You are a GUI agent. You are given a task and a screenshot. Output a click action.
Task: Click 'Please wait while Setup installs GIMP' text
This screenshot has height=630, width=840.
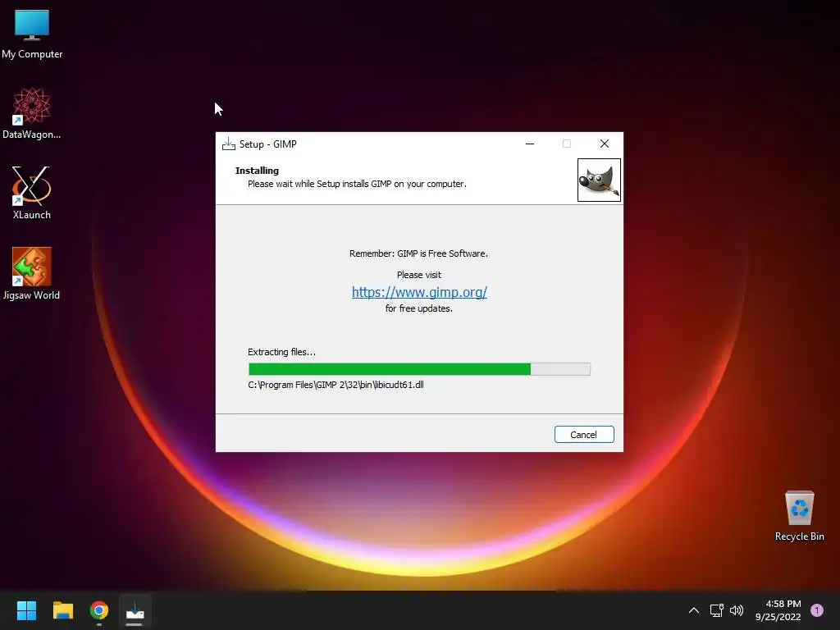357,184
